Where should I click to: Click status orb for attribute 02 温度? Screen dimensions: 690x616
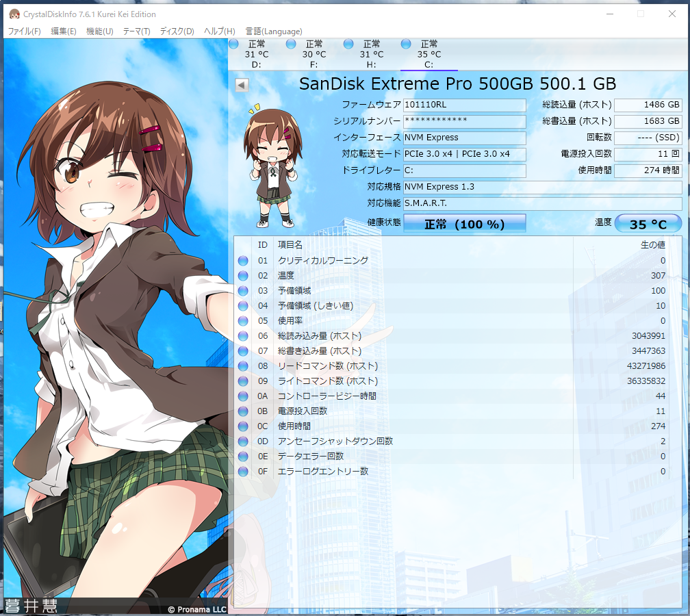click(x=243, y=275)
